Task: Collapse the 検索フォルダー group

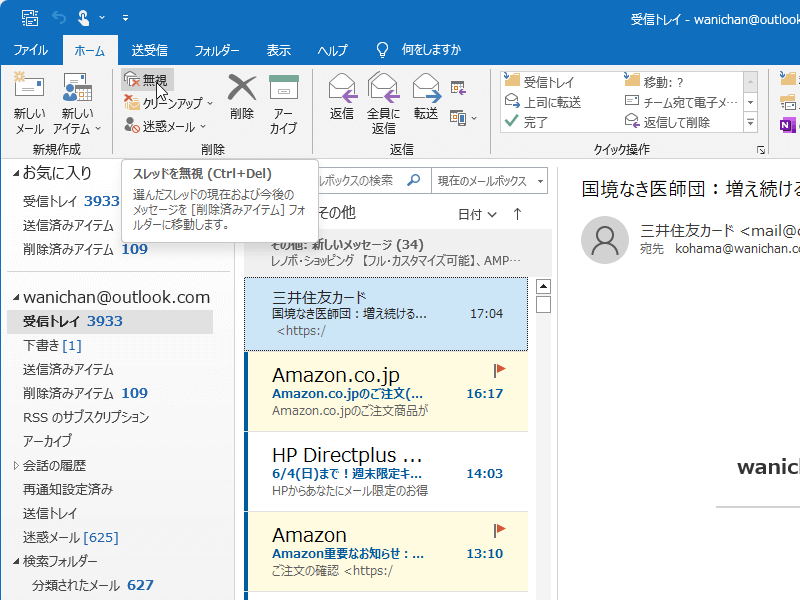Action: [x=16, y=561]
